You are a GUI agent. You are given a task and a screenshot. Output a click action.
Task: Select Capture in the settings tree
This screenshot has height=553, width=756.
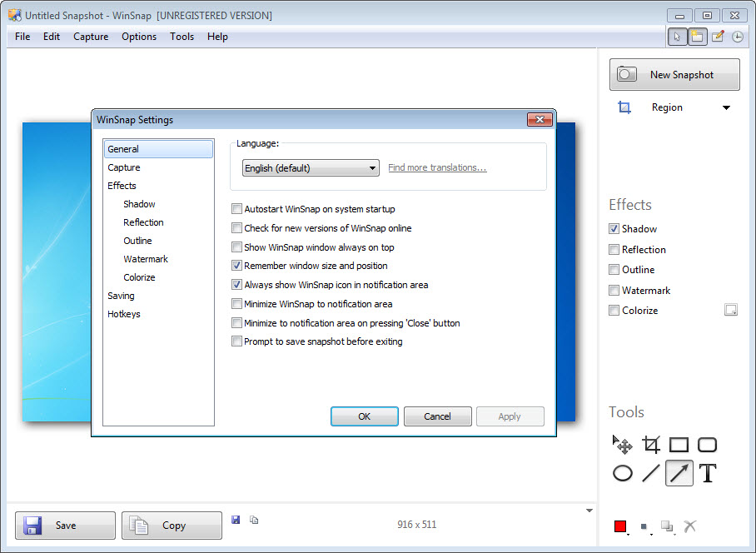click(124, 167)
